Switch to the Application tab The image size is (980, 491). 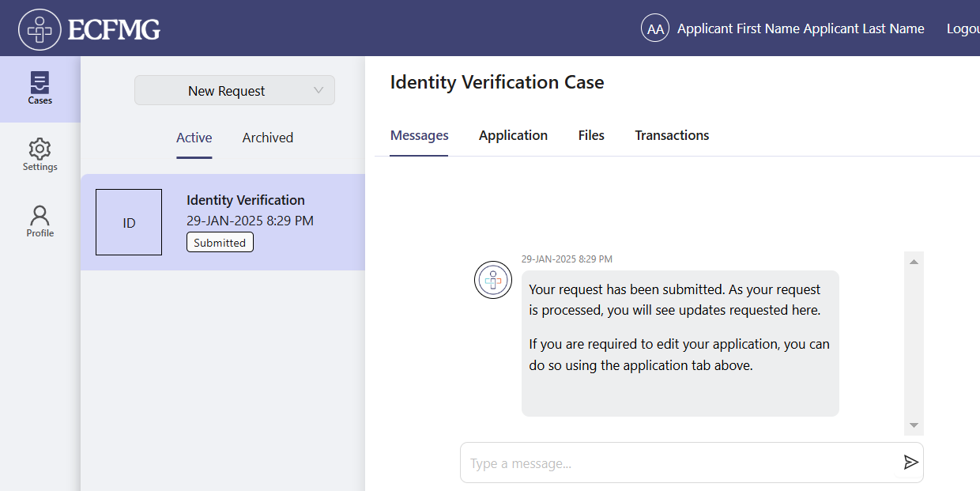tap(513, 135)
